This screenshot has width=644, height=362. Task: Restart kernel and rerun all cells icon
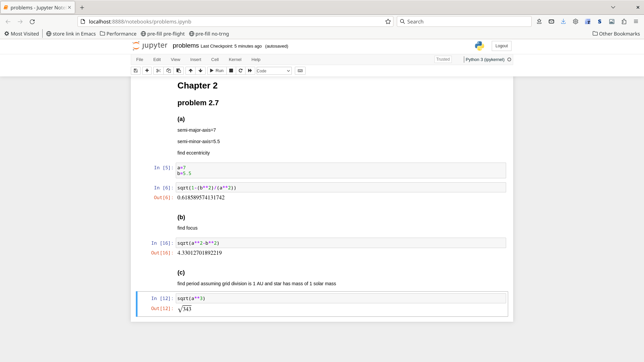(x=250, y=71)
